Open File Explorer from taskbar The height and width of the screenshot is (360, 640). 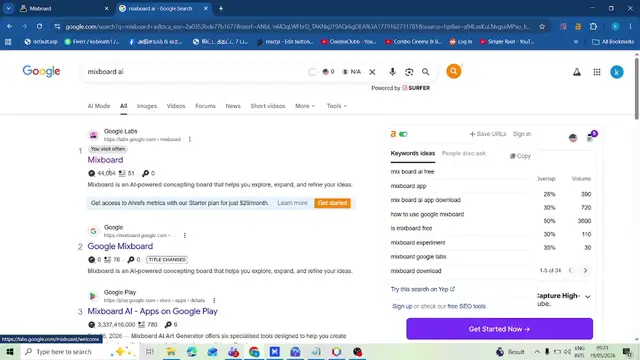point(171,351)
